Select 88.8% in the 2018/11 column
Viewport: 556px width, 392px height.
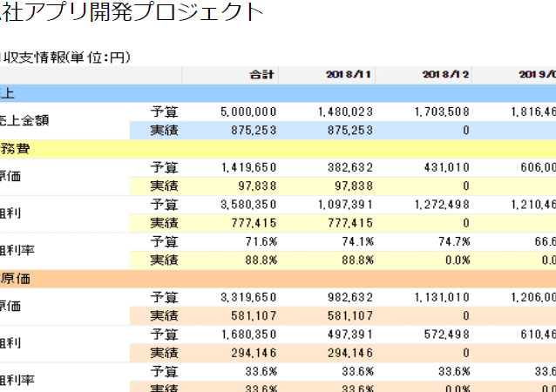pos(358,260)
